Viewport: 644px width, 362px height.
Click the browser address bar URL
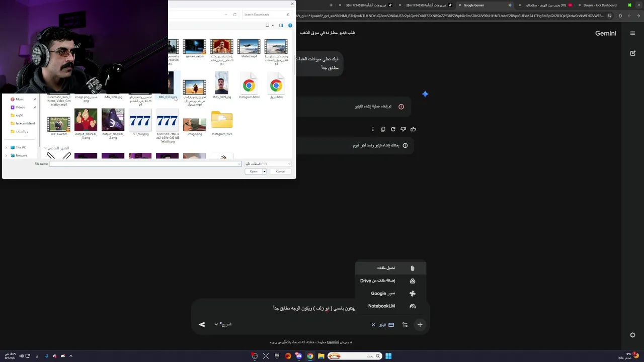[450, 16]
